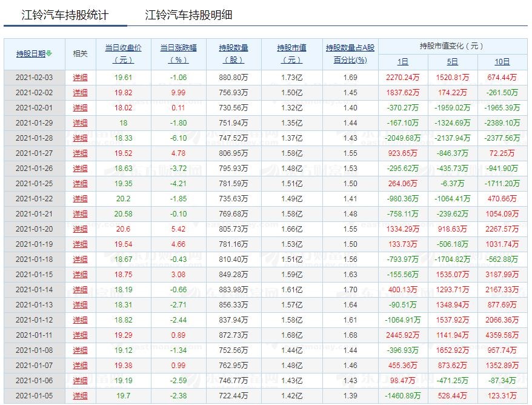
Task: Click holdings value 880.80万
Action: [233, 78]
